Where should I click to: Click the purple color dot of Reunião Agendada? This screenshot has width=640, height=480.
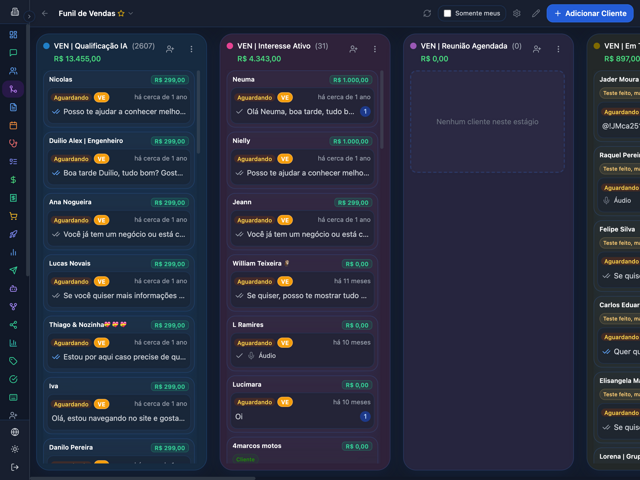click(413, 46)
